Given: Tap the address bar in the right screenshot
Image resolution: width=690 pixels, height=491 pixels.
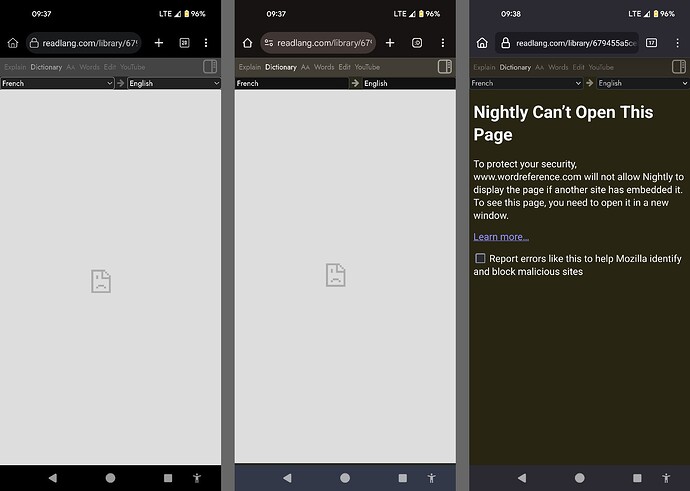Looking at the screenshot, I should (x=566, y=43).
